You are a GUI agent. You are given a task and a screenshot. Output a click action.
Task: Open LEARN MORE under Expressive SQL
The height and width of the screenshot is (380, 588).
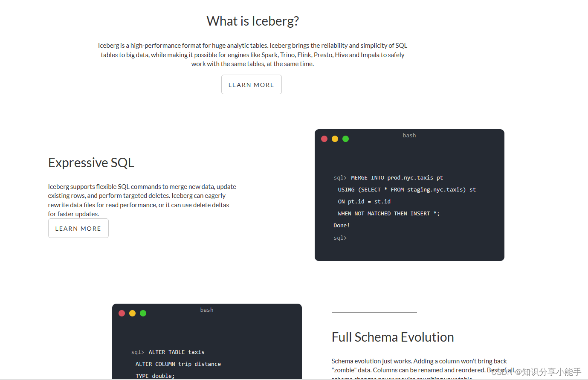(78, 228)
